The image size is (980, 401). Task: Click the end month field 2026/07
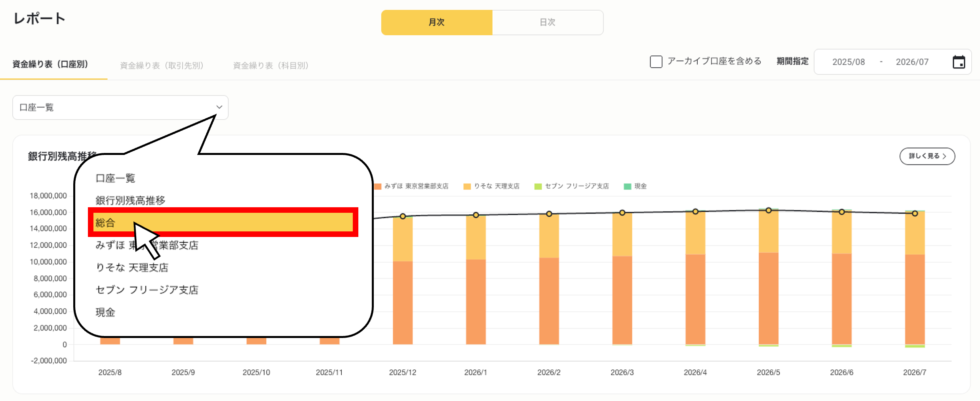click(912, 62)
